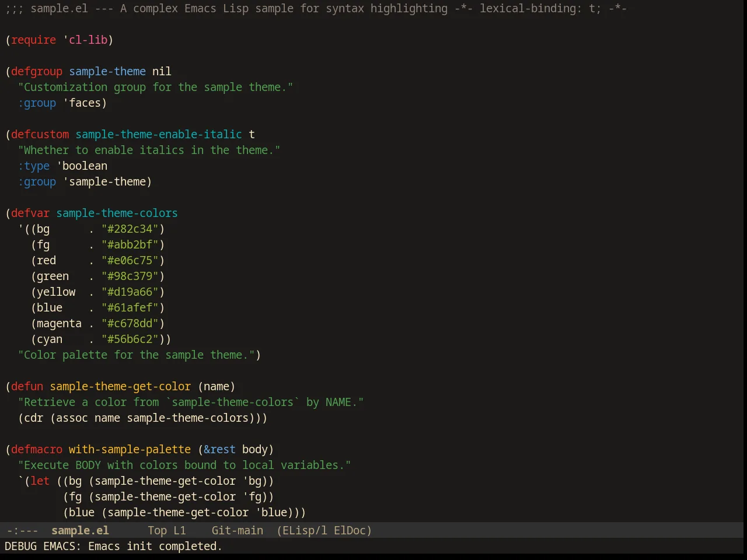Click the &rest keyword
Screen dimensions: 747x560
[219, 449]
